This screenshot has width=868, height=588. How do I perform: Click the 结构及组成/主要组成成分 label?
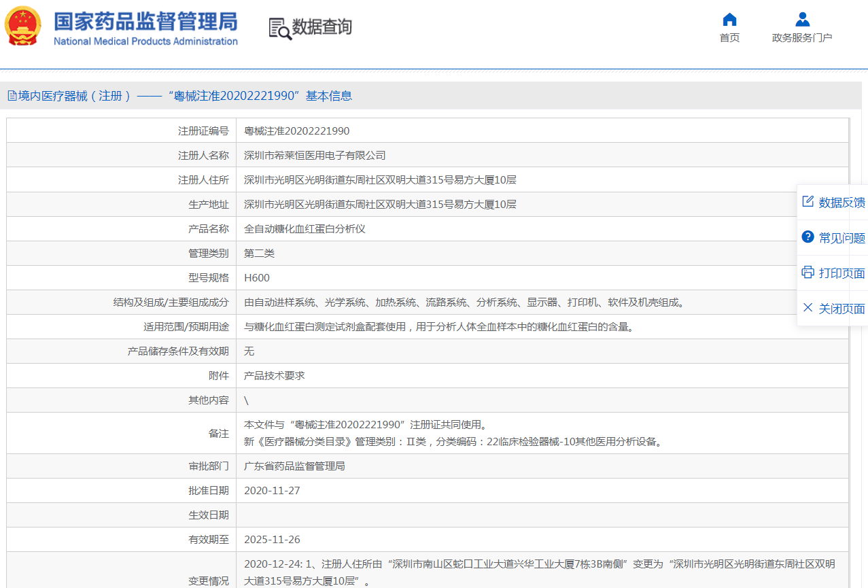click(x=171, y=302)
